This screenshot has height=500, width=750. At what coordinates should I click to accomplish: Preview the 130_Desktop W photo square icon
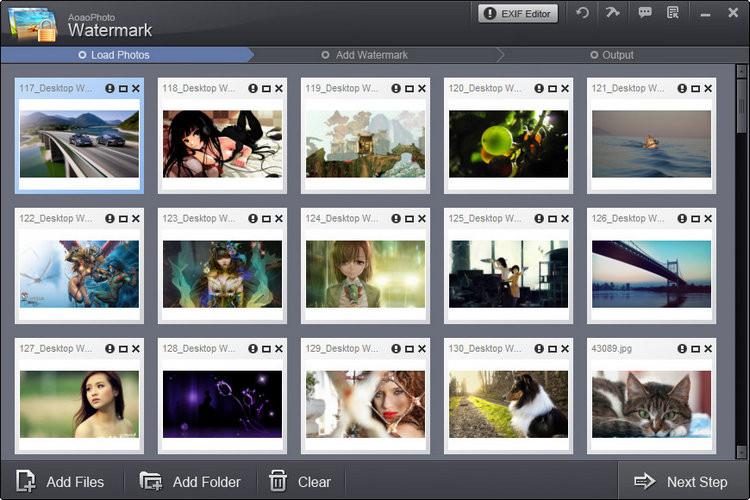(552, 349)
